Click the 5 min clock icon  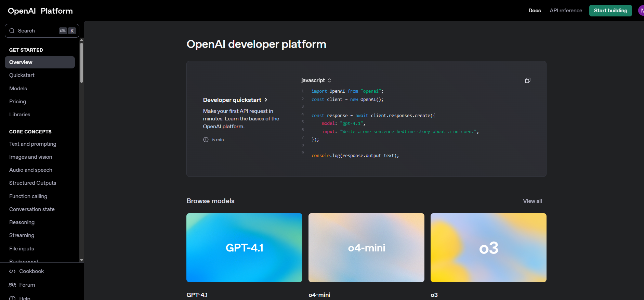pos(206,140)
